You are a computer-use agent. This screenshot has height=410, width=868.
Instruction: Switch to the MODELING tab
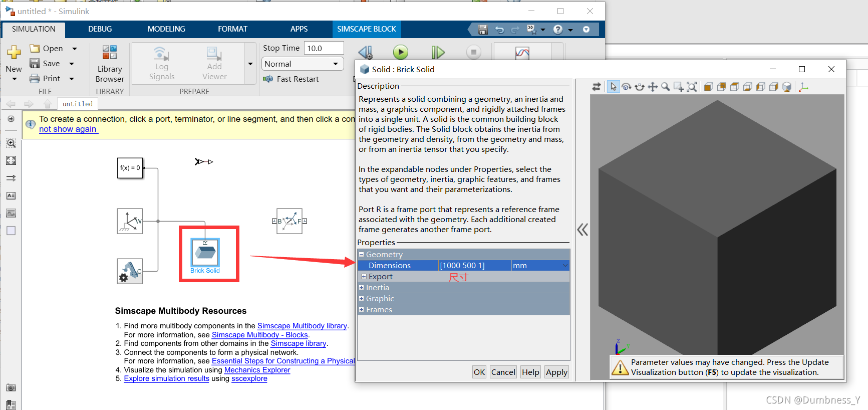tap(166, 29)
